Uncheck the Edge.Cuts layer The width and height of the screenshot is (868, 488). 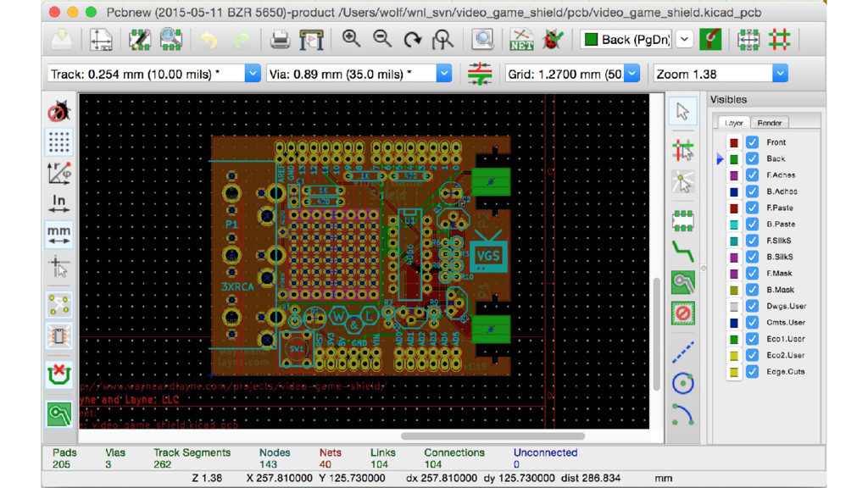[x=752, y=372]
